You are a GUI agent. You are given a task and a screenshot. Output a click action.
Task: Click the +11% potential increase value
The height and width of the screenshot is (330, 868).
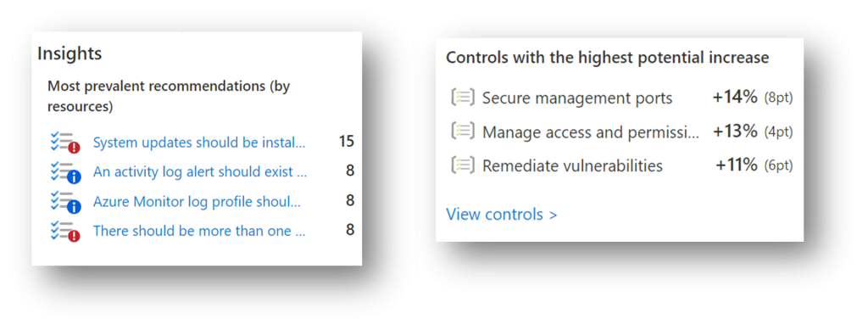click(x=737, y=165)
